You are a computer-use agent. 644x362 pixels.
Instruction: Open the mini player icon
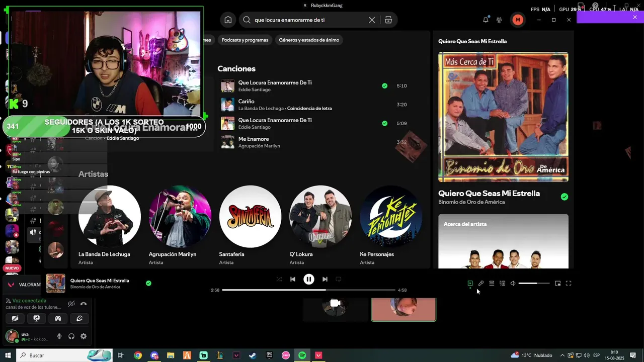pyautogui.click(x=557, y=283)
